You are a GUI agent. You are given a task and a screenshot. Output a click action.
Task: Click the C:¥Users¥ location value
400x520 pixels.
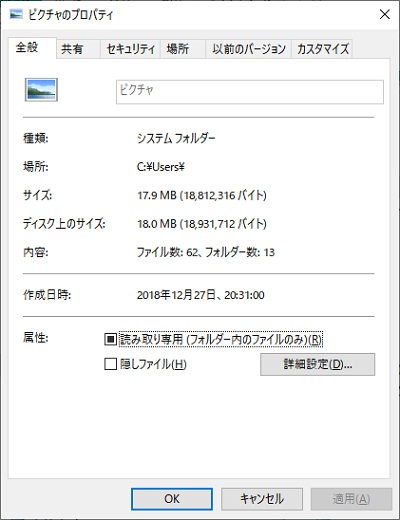click(x=161, y=167)
